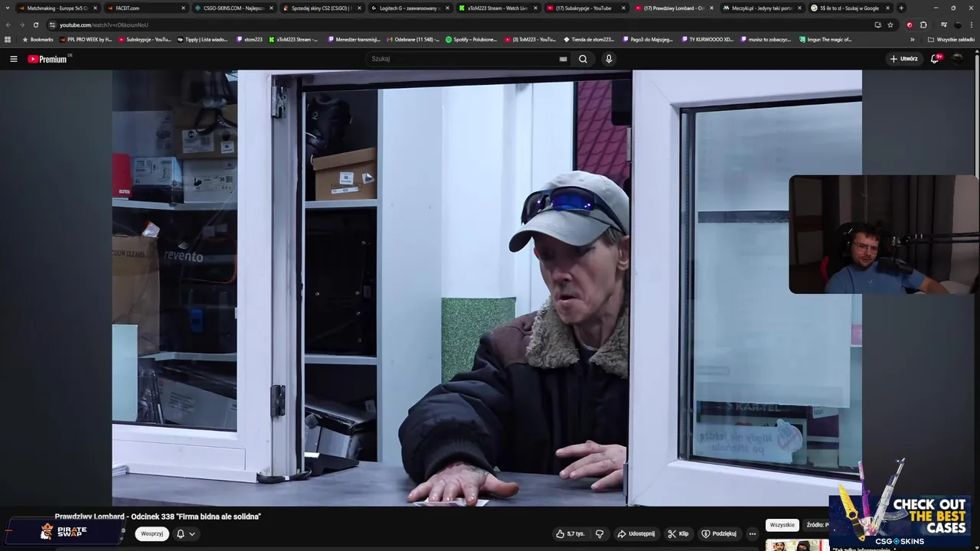Install app icon in address bar
980x551 pixels.
877,24
